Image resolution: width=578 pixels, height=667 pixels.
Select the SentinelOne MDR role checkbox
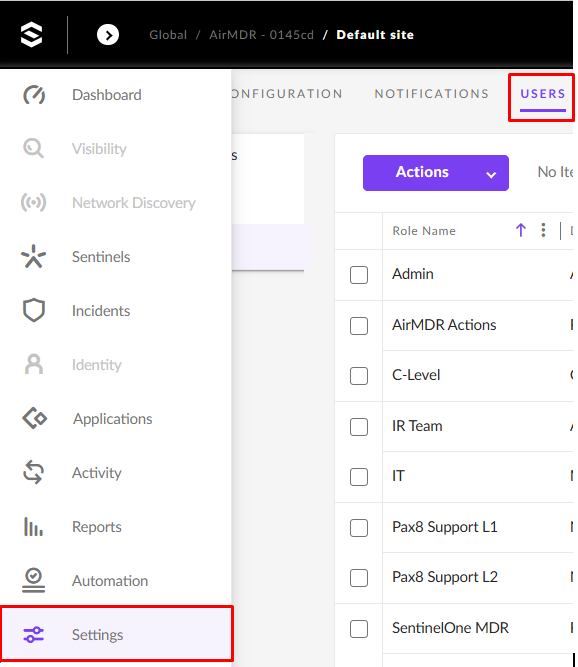coord(359,629)
